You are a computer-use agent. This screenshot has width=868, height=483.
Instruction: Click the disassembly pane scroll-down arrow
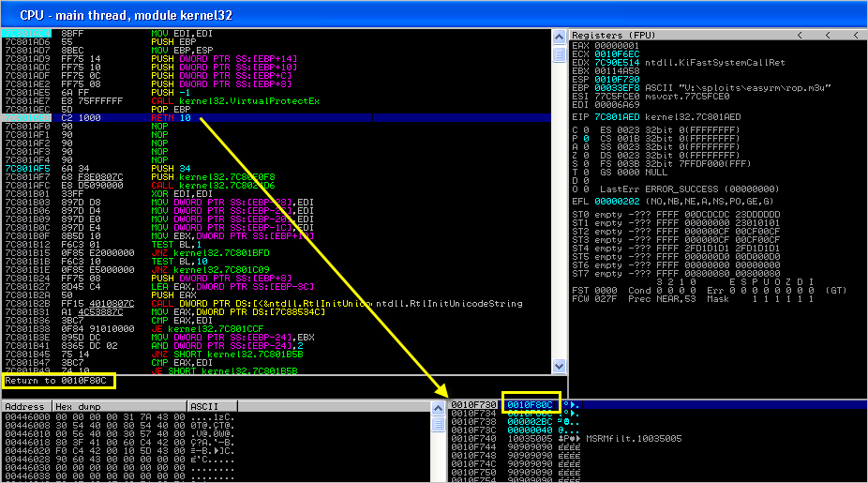pos(560,367)
